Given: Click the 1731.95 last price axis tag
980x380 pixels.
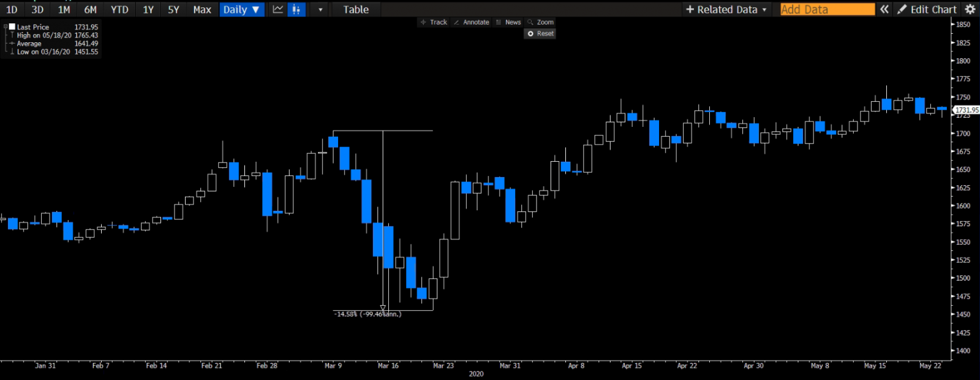Looking at the screenshot, I should click(x=967, y=110).
